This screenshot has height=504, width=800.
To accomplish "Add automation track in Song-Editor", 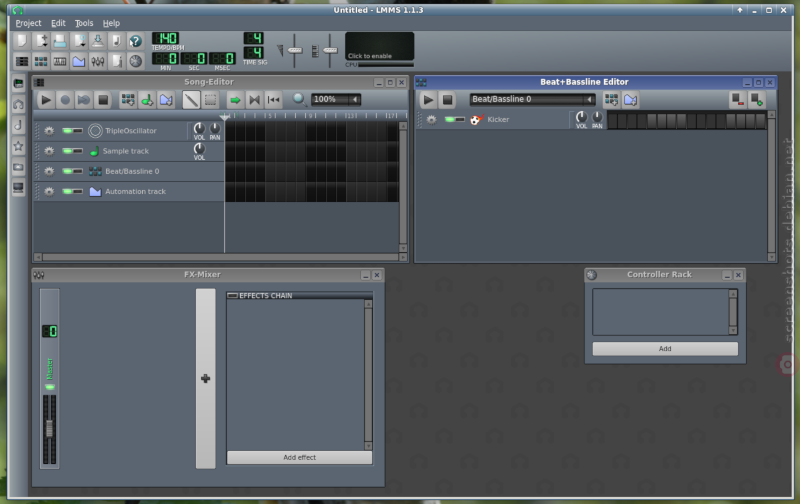I will point(166,100).
